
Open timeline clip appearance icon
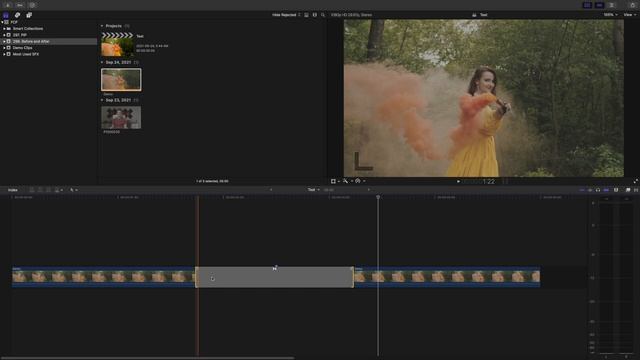pos(616,190)
